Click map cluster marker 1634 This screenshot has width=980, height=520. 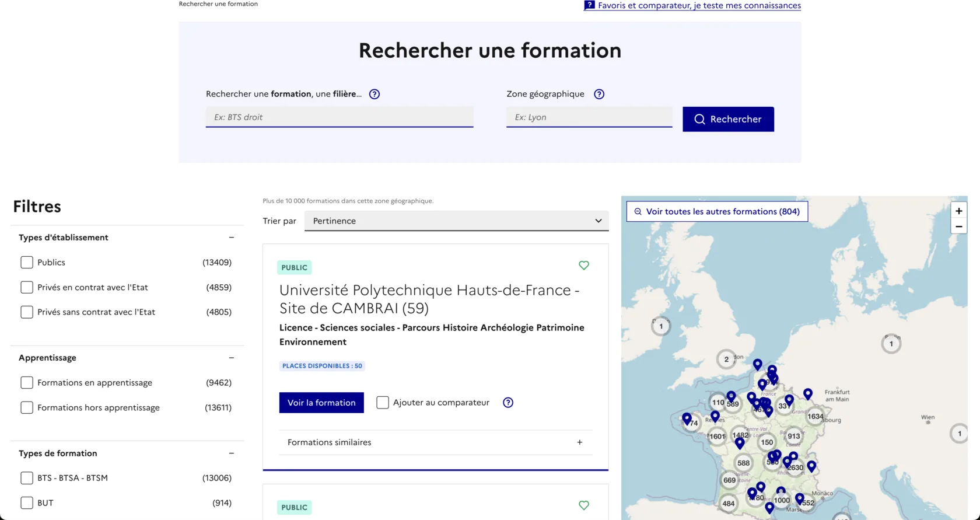pyautogui.click(x=815, y=416)
